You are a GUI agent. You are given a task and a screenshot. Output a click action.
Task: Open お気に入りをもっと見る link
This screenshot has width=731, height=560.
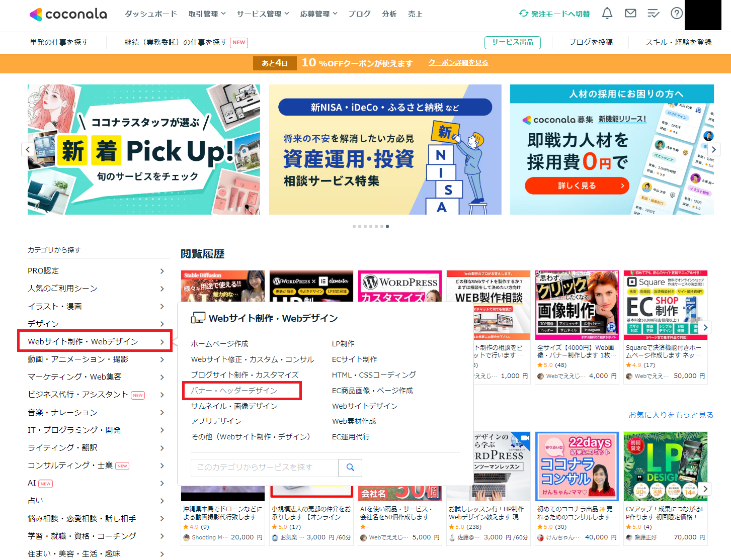[671, 415]
